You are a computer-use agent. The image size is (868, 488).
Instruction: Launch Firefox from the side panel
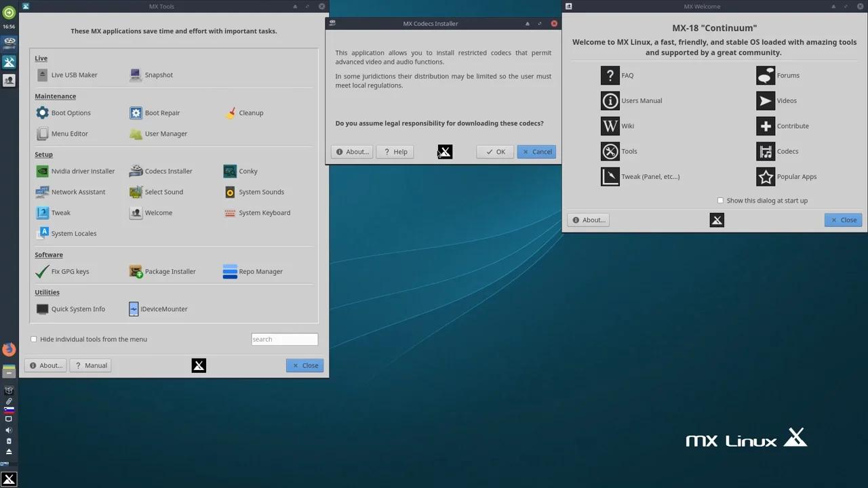tap(9, 349)
